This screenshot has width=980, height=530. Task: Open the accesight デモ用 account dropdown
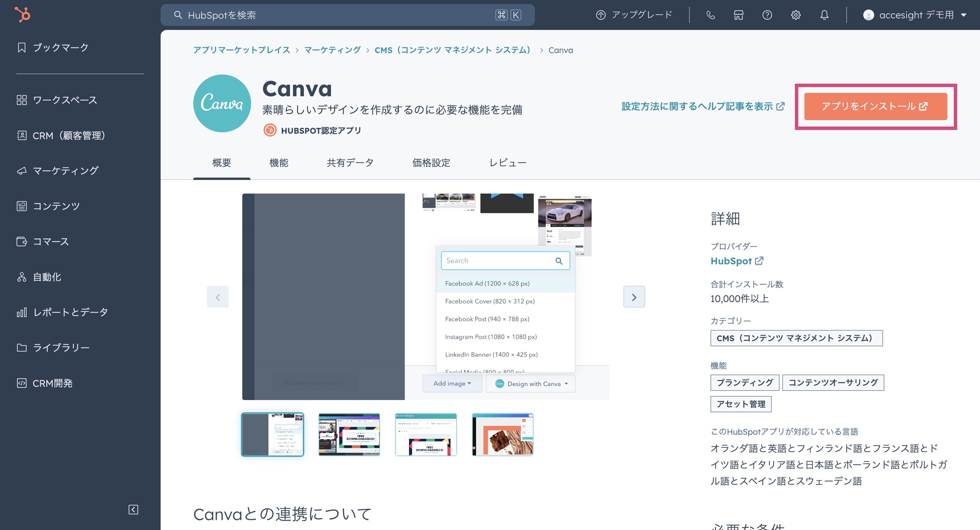point(915,15)
